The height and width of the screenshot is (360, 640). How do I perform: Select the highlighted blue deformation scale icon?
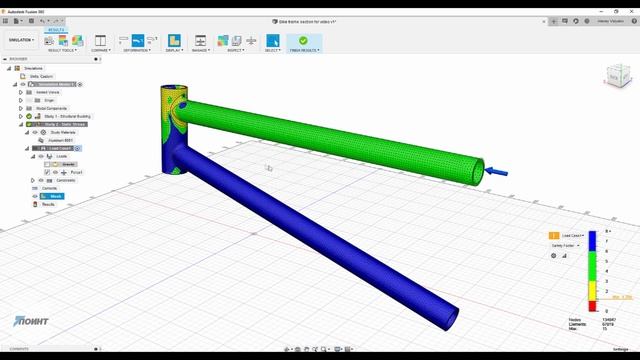pos(138,40)
